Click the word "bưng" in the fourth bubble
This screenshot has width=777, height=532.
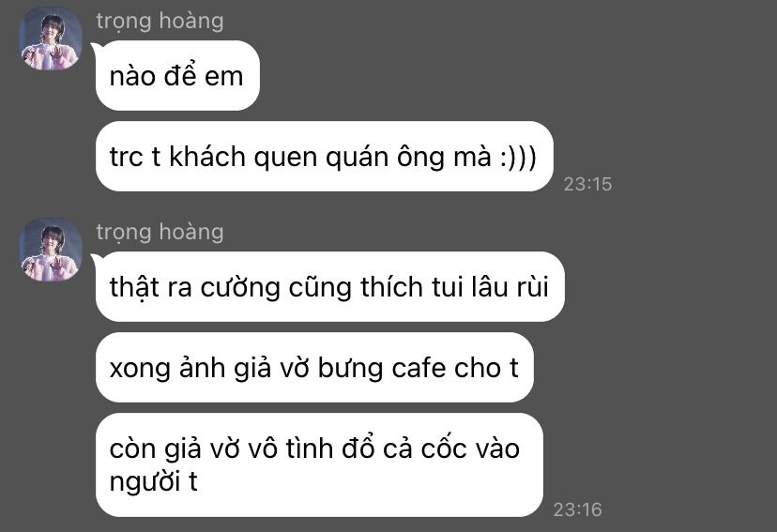(350, 369)
